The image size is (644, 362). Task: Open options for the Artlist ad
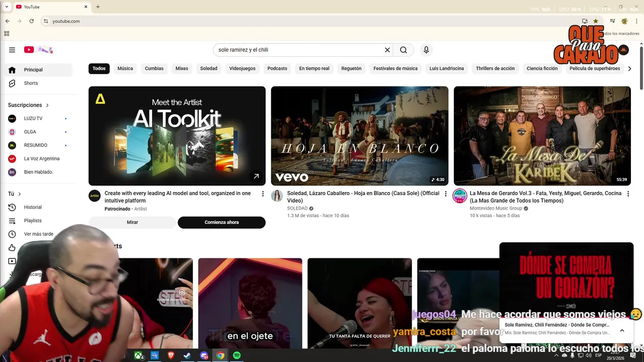(263, 194)
